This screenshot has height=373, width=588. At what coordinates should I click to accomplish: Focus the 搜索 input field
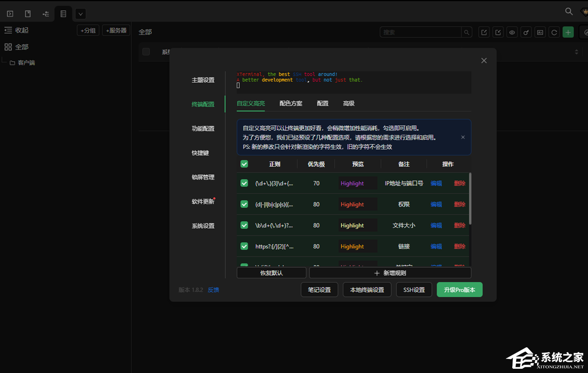coord(421,32)
